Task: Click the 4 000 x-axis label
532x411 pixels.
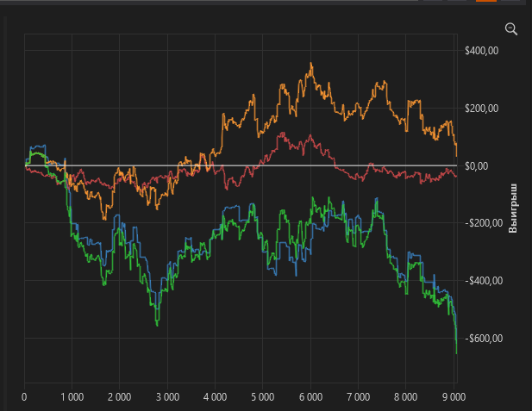Action: coord(215,396)
